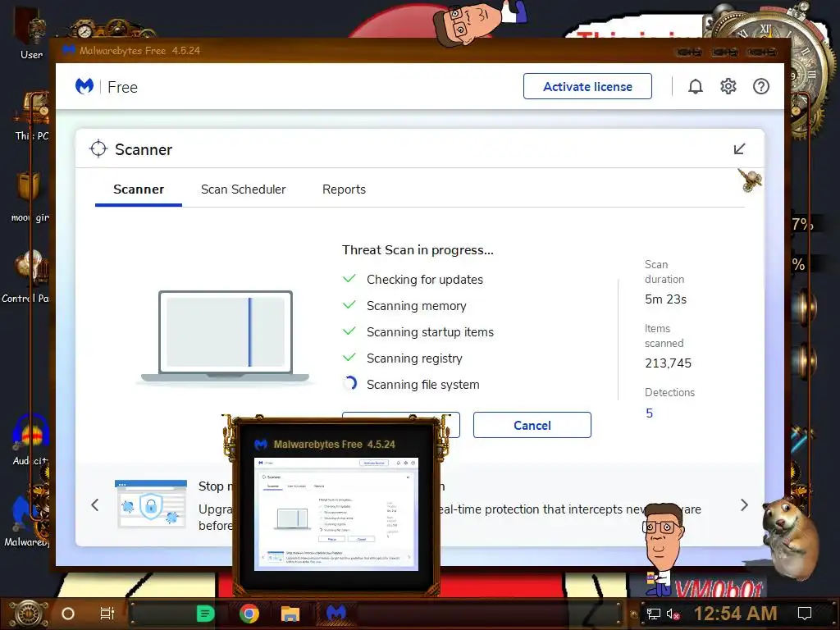The width and height of the screenshot is (840, 630).
Task: Click the Threat Scan in progress heading
Action: click(x=418, y=250)
